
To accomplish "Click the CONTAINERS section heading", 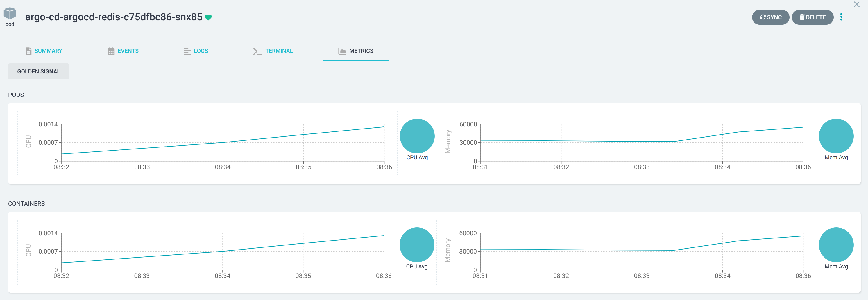I will [26, 204].
